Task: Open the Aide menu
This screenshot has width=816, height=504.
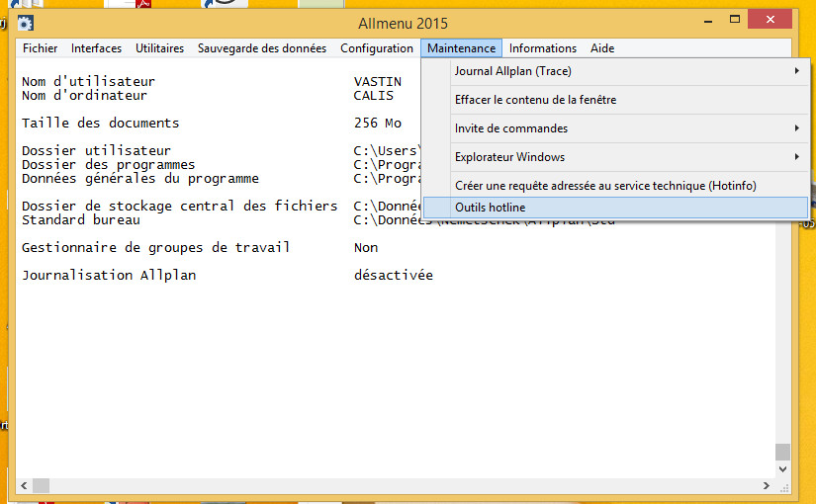Action: pos(602,48)
